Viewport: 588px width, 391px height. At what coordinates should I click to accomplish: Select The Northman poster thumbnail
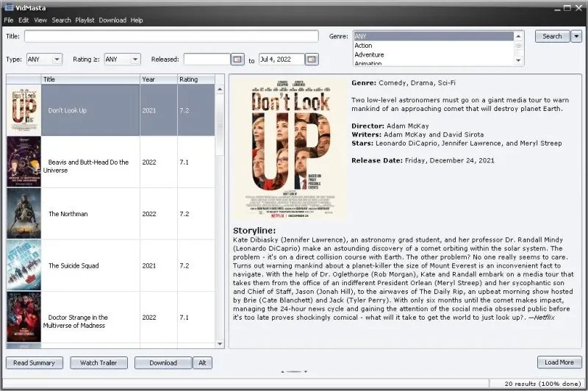(24, 214)
